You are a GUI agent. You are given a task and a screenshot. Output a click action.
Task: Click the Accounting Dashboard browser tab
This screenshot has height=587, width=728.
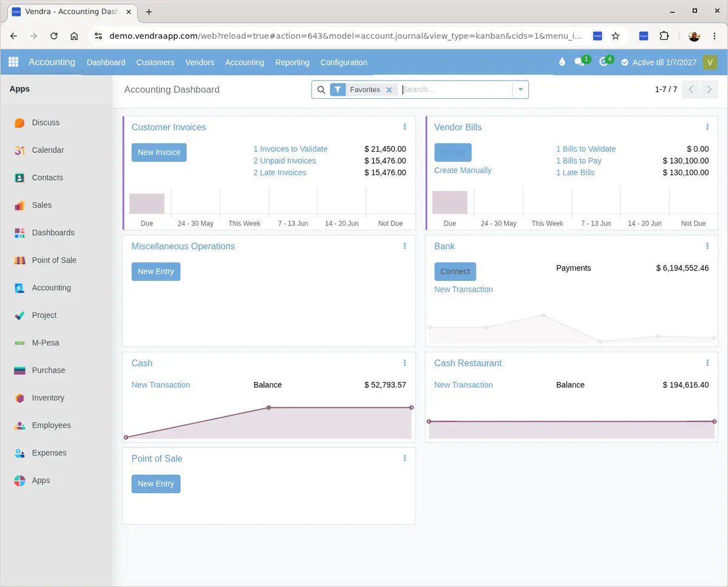pyautogui.click(x=72, y=12)
